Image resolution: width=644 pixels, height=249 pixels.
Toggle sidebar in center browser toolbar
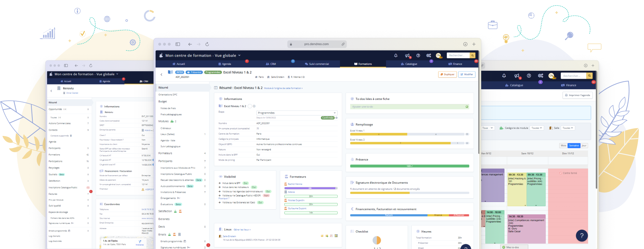178,44
